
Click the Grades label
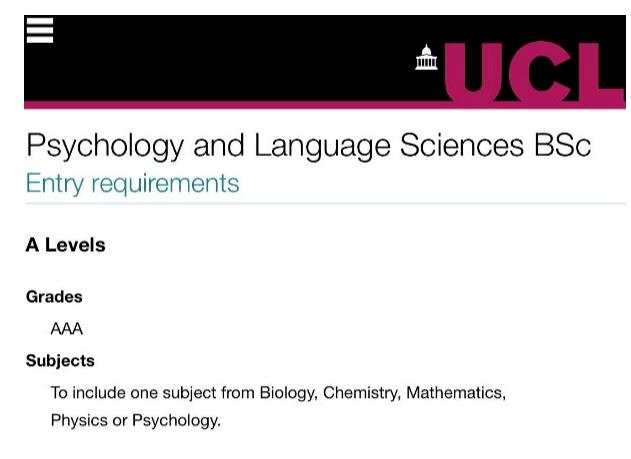point(54,297)
